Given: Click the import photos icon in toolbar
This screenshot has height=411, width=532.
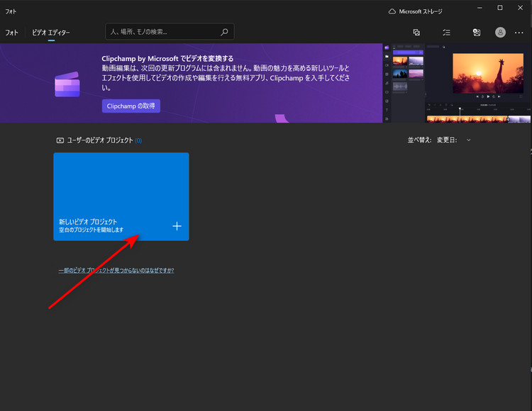Looking at the screenshot, I should click(x=477, y=32).
